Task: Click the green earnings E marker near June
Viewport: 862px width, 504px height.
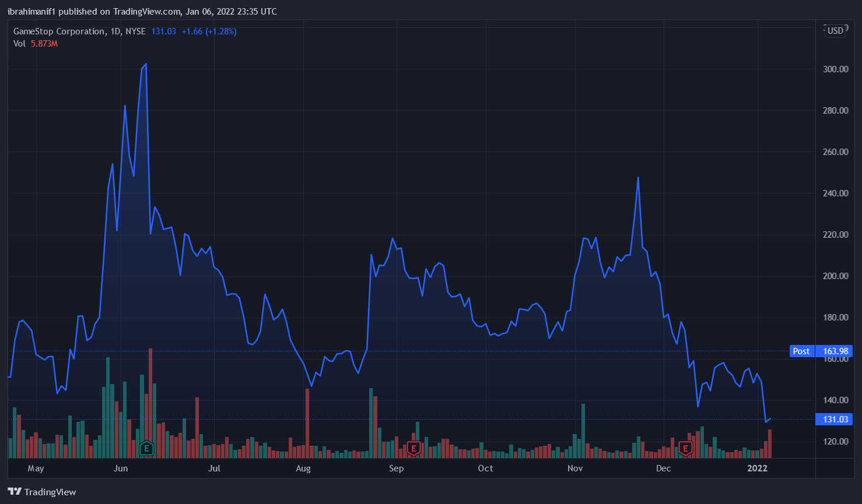Action: pyautogui.click(x=146, y=448)
